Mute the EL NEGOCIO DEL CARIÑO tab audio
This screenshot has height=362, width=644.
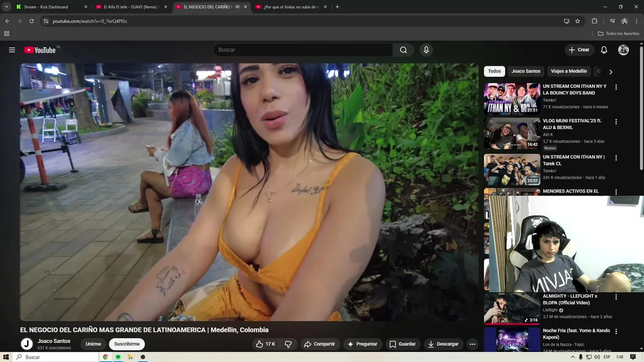237,7
